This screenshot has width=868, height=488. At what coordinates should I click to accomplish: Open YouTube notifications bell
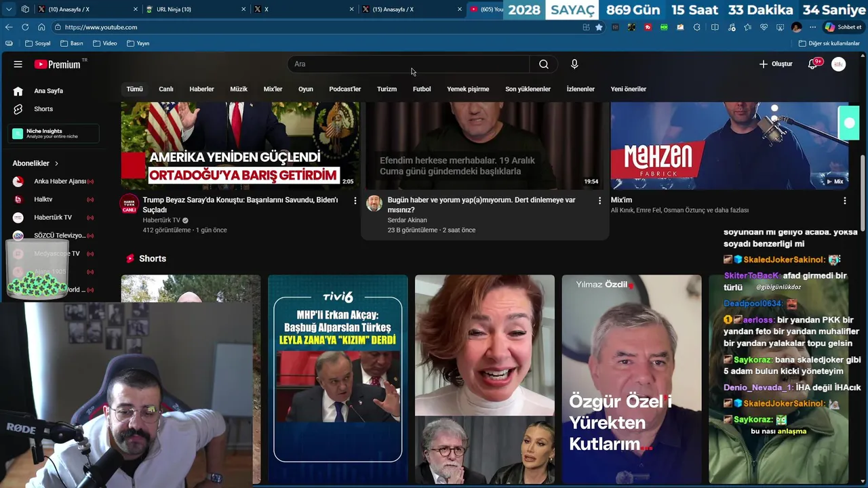(812, 64)
